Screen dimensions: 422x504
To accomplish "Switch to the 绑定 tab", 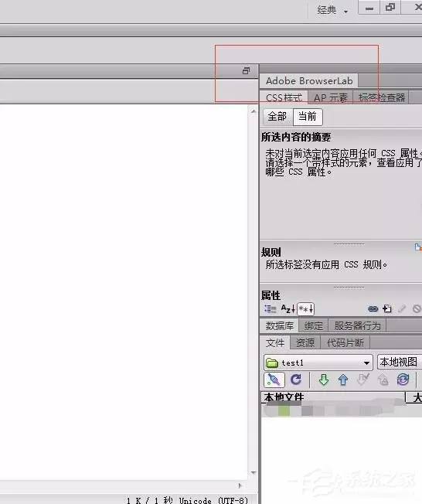I will pos(313,326).
